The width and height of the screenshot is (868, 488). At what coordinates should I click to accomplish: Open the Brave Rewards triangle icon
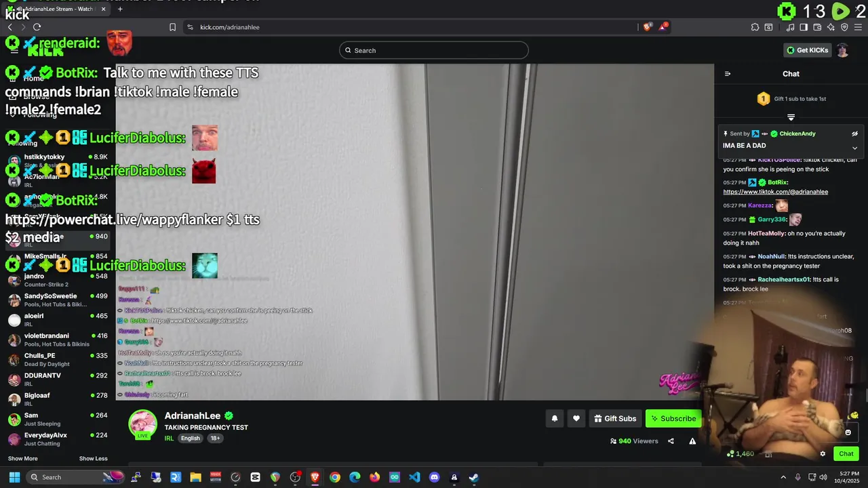pyautogui.click(x=663, y=27)
